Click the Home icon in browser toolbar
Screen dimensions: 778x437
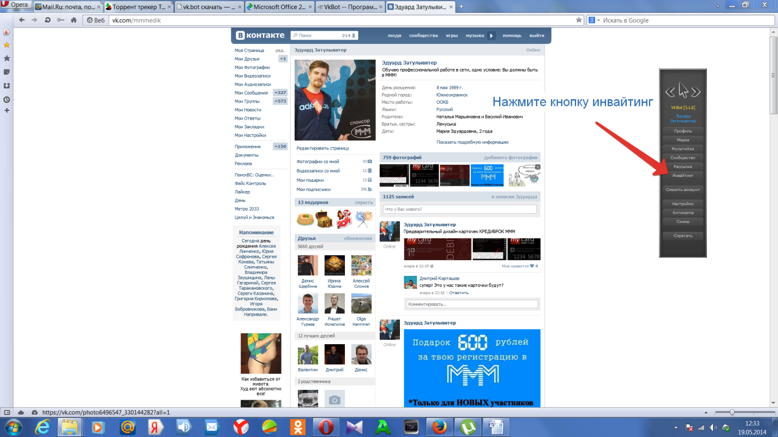73,20
